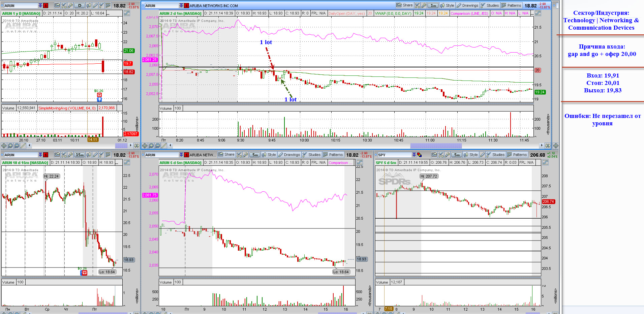Open the wrench settings on the ARUN 1m chart
The width and height of the screenshot is (644, 314).
tap(424, 5)
